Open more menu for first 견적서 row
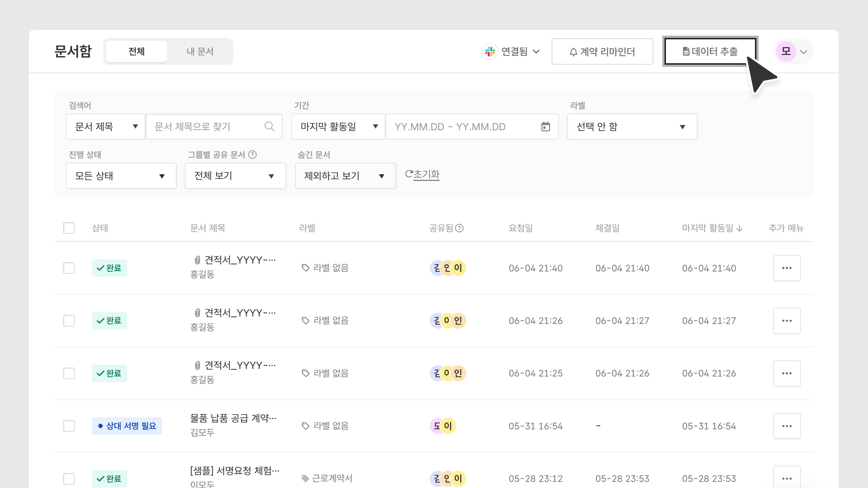The width and height of the screenshot is (868, 488). pyautogui.click(x=786, y=268)
